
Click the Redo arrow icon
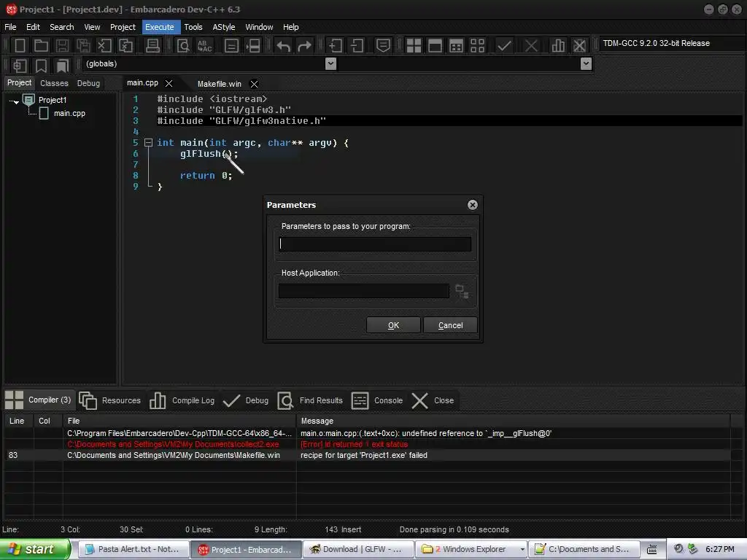[x=304, y=46]
